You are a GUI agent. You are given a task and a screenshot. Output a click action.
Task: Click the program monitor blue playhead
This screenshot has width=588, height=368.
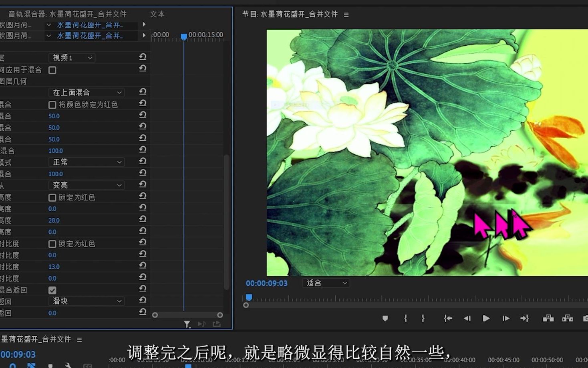[249, 297]
